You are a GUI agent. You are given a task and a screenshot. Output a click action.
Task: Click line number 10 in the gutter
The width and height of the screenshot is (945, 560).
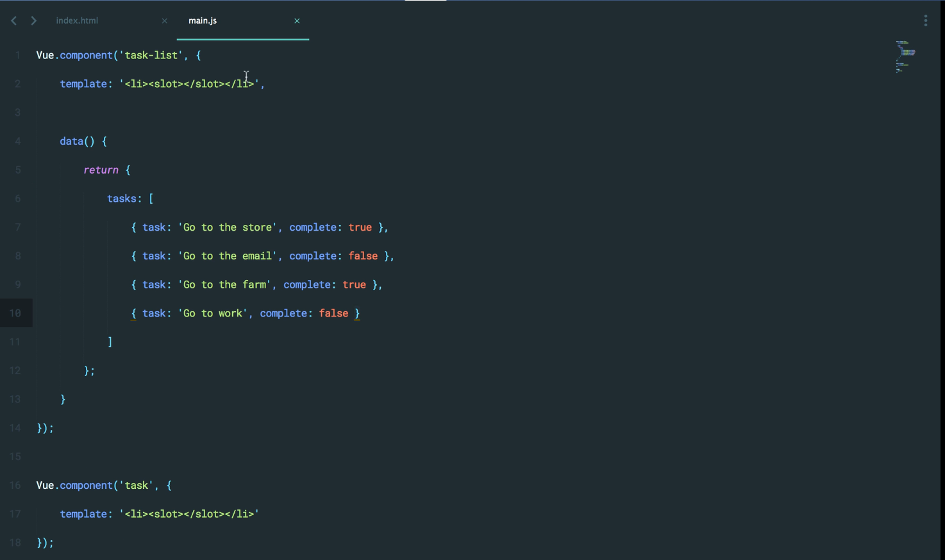pyautogui.click(x=15, y=313)
